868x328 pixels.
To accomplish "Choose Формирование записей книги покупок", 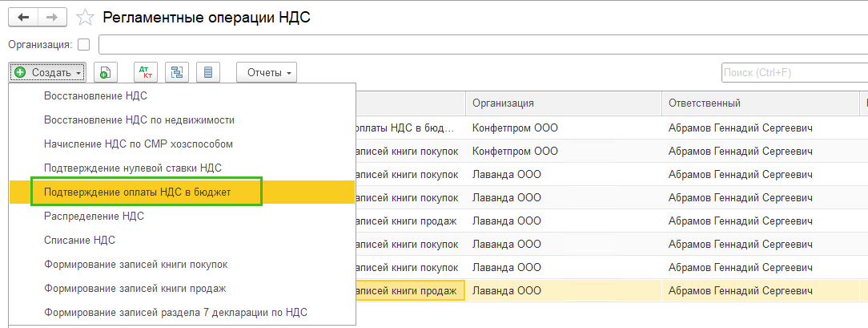I will coord(135,264).
